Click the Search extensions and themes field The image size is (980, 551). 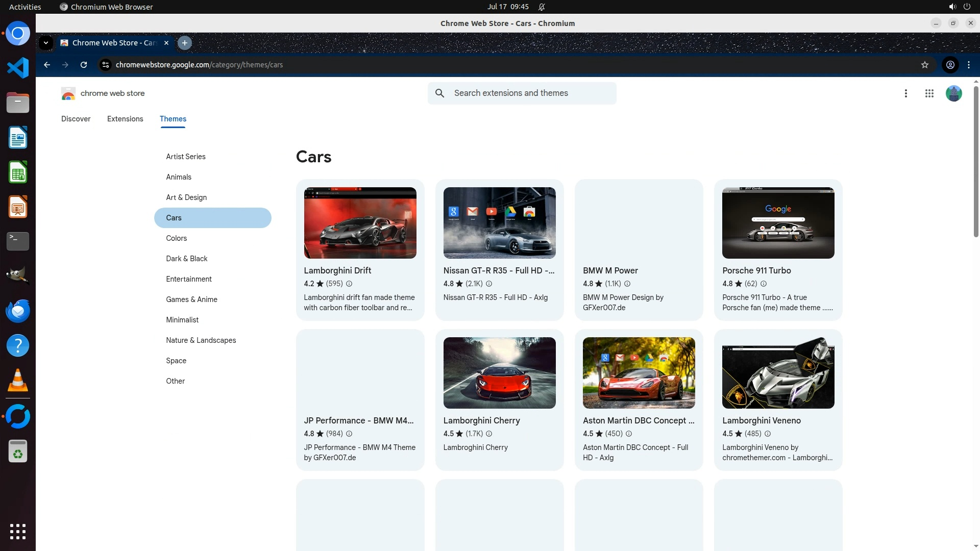(x=531, y=93)
